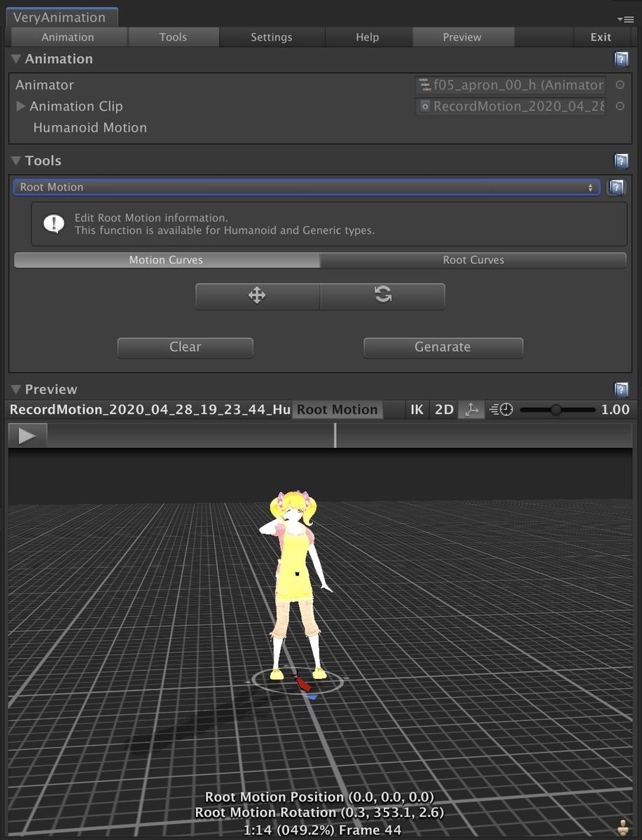Image resolution: width=642 pixels, height=840 pixels.
Task: Click the f05_apron_00_h Animator field
Action: 510,85
